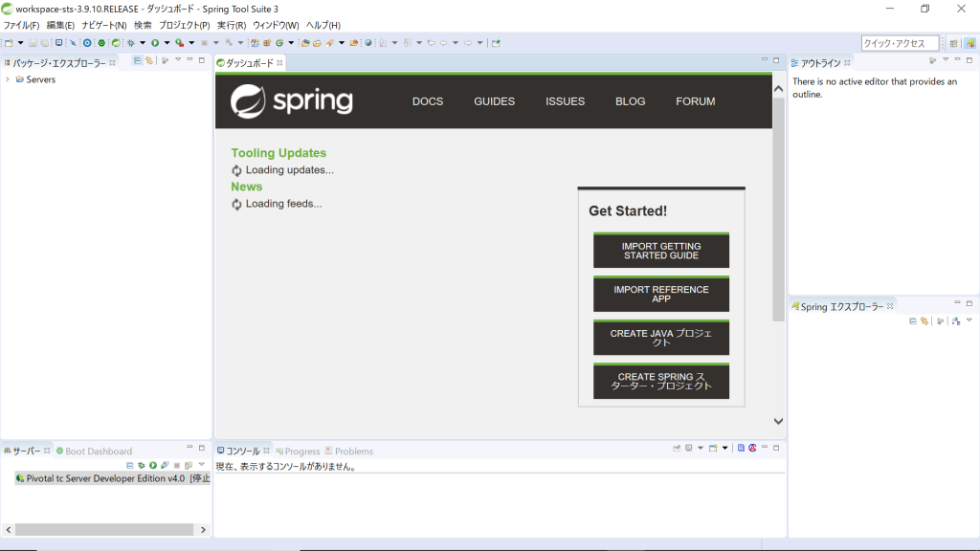Open the ウィンドウ(W) menu

tap(276, 26)
